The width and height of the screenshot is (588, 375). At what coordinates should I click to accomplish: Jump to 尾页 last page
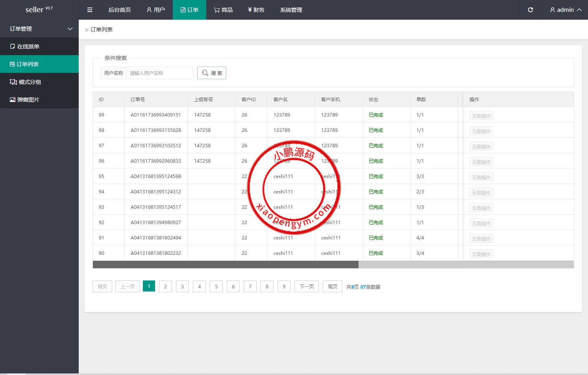pyautogui.click(x=332, y=286)
